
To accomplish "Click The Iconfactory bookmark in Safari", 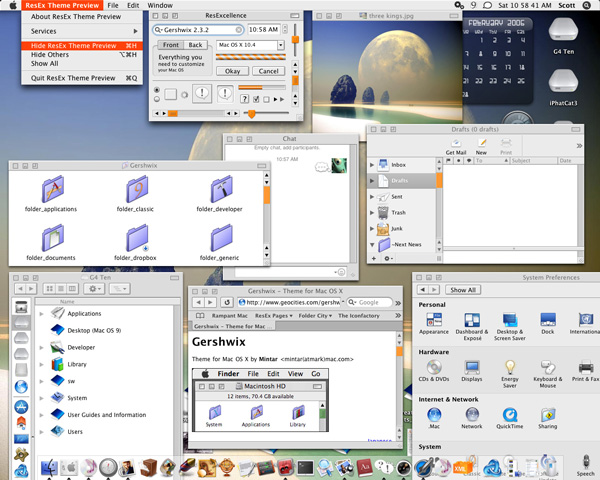I will [x=359, y=316].
